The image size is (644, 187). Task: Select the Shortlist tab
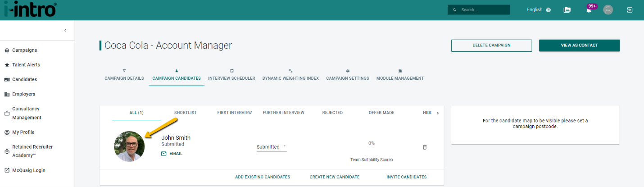click(x=186, y=113)
